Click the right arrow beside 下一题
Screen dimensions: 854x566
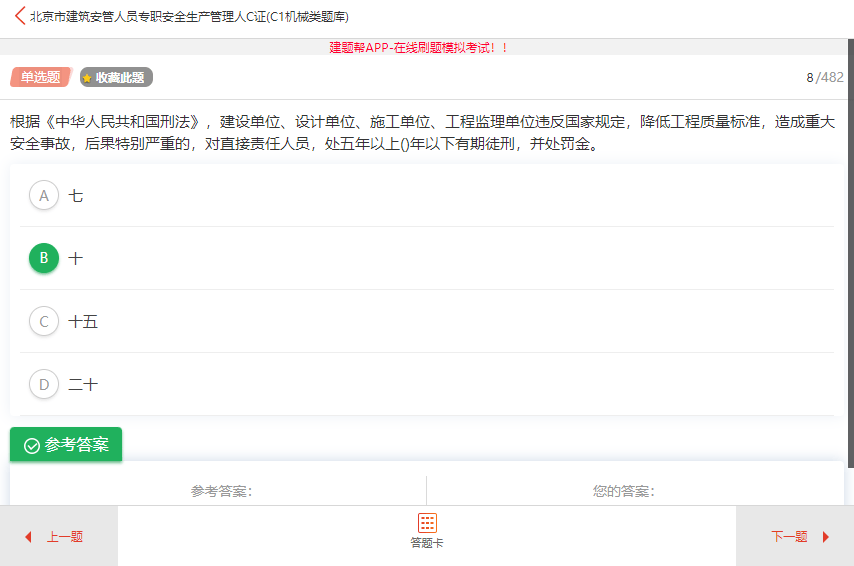[x=826, y=537]
